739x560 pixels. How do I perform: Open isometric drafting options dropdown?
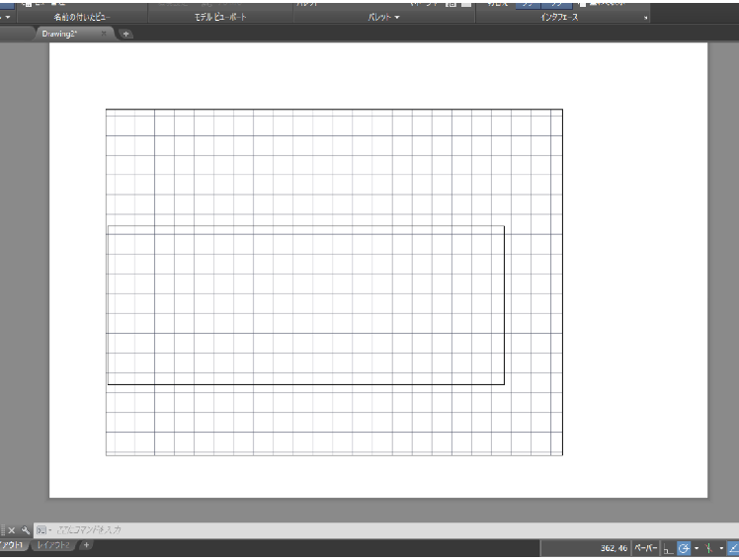pos(721,549)
